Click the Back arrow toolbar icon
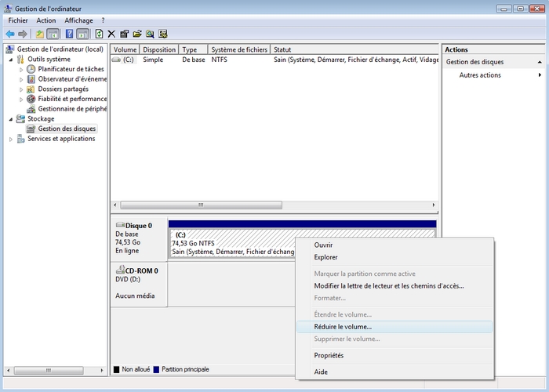This screenshot has width=549, height=392. point(9,34)
